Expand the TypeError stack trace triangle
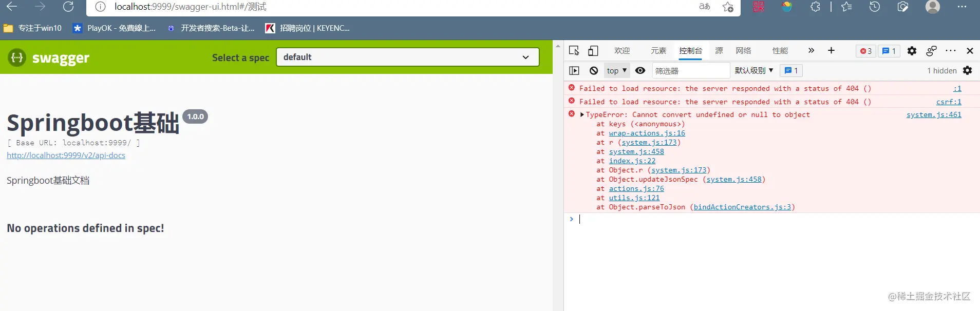 point(582,115)
